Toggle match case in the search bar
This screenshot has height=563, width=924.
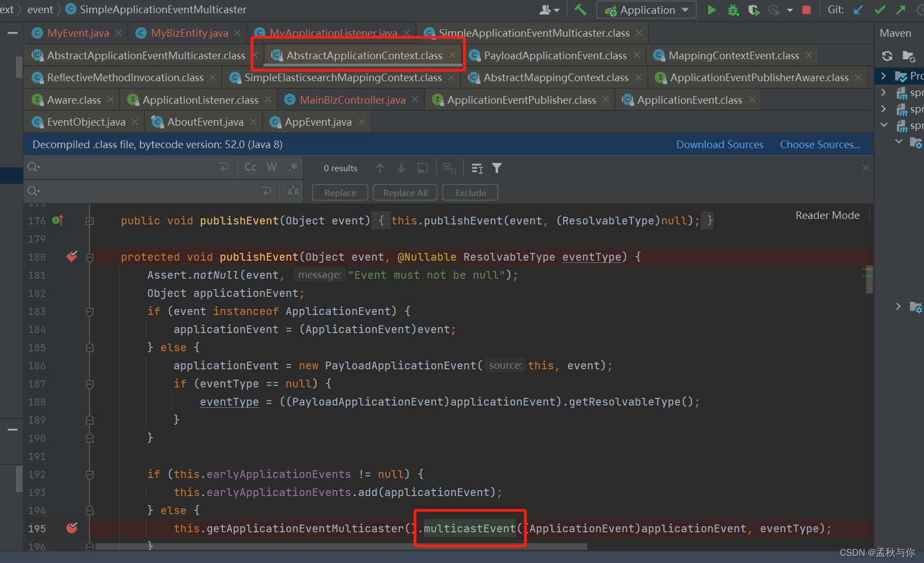click(250, 167)
